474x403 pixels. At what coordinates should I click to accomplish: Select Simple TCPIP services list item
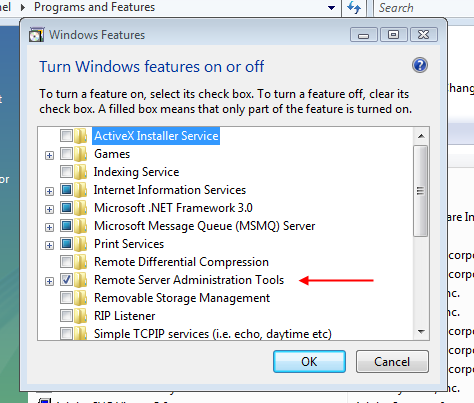point(213,334)
